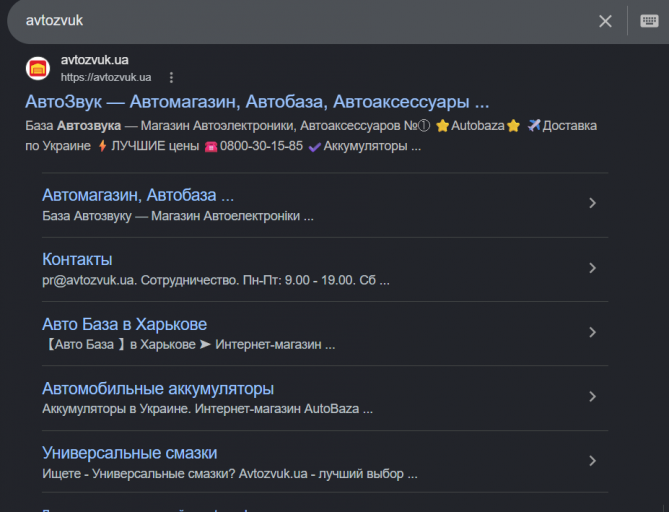Click the avtozvuk.ua site favicon

(38, 68)
